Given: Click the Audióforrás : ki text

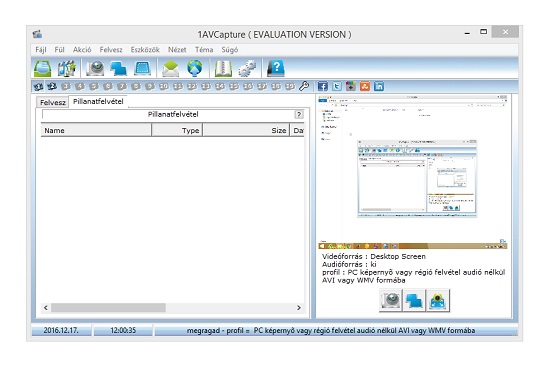Looking at the screenshot, I should [x=349, y=264].
